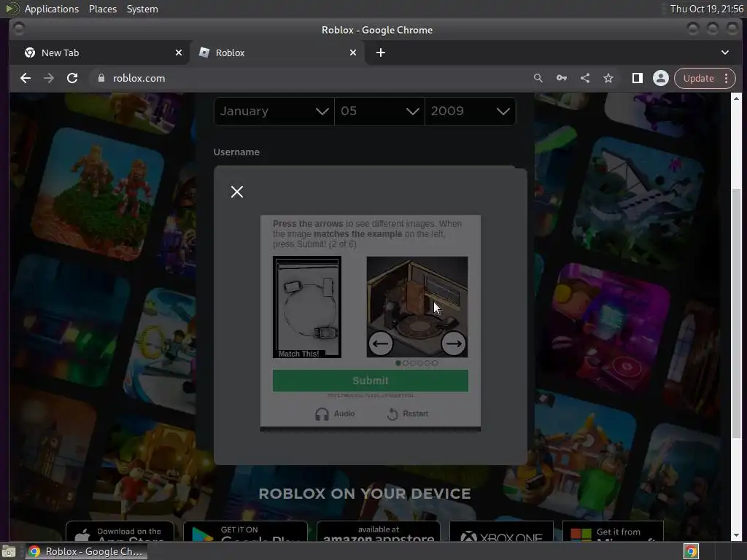747x560 pixels.
Task: Reload the Roblox page
Action: coord(72,78)
